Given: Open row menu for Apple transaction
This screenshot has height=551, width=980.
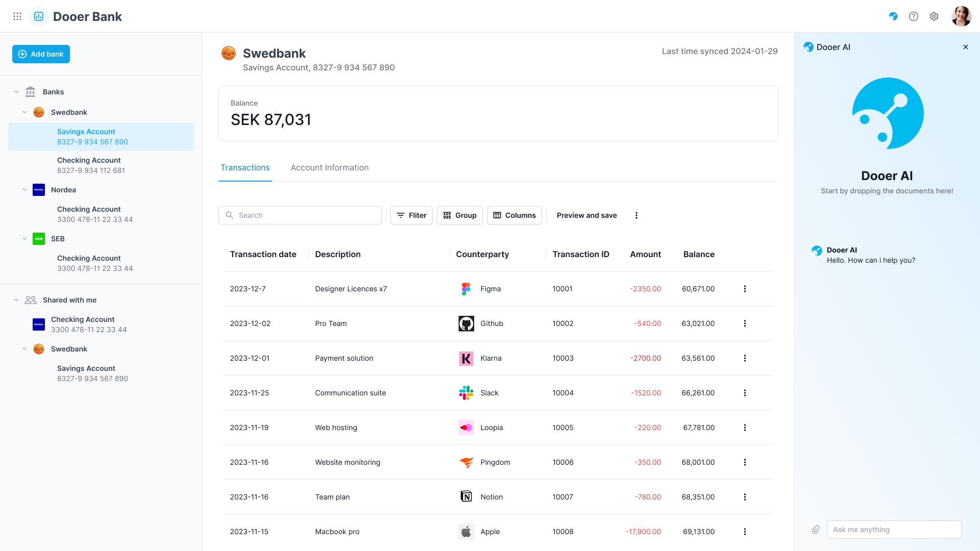Looking at the screenshot, I should point(745,532).
